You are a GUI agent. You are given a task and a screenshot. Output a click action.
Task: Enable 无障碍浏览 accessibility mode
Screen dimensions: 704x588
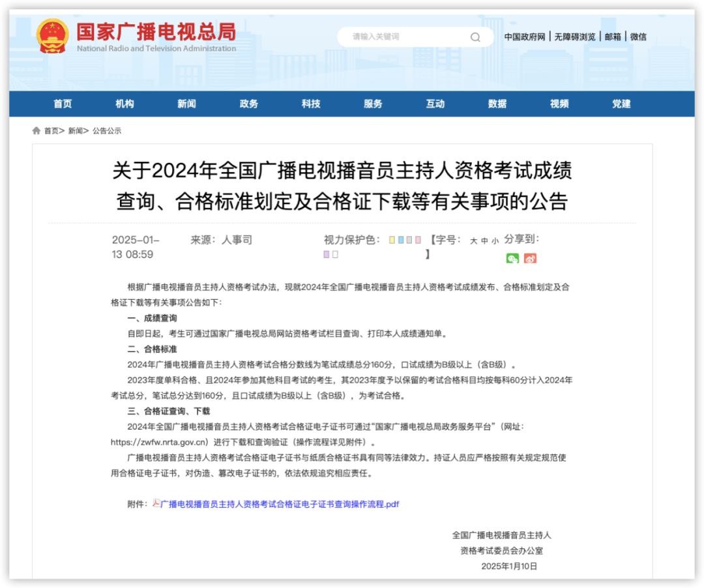point(575,37)
